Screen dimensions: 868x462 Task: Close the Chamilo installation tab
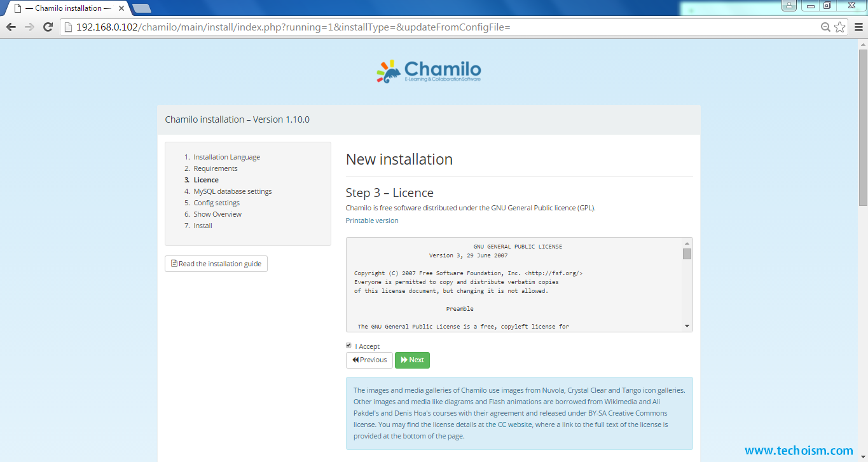121,8
